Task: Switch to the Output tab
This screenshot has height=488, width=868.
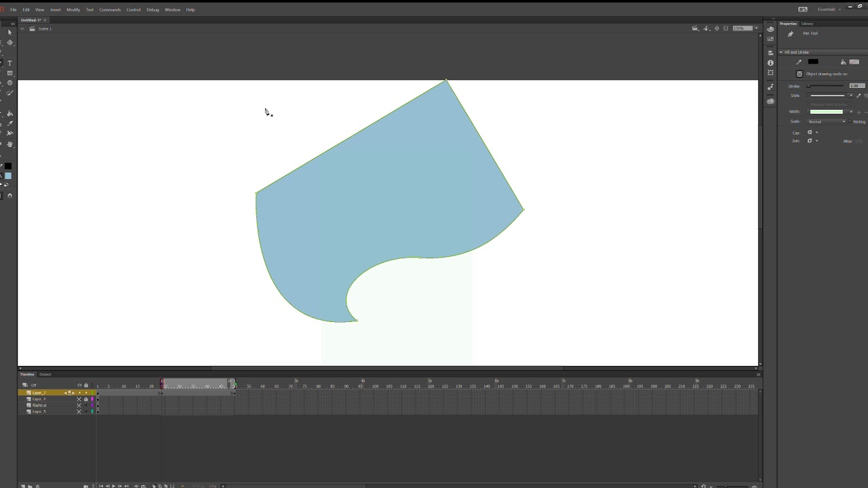Action: [45, 374]
